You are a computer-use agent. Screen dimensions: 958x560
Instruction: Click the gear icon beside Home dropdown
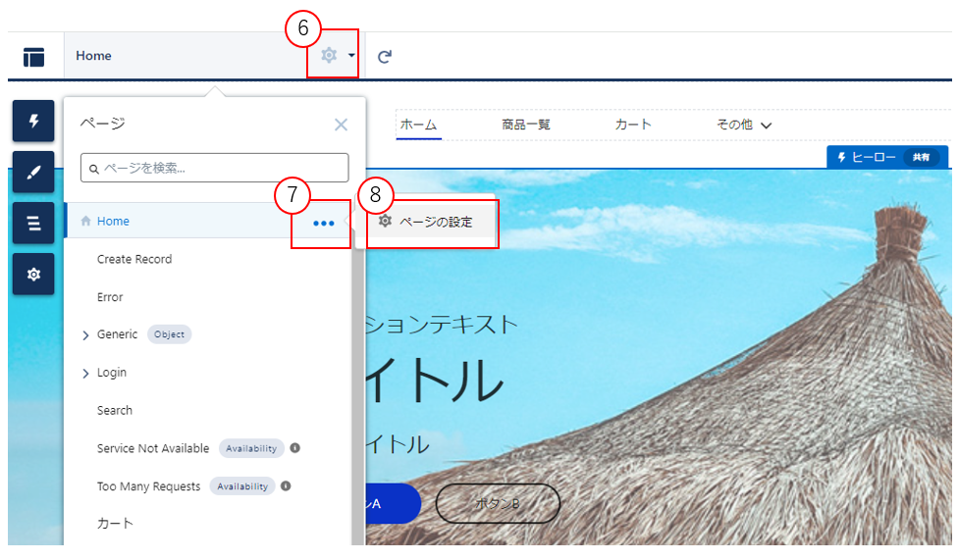329,55
